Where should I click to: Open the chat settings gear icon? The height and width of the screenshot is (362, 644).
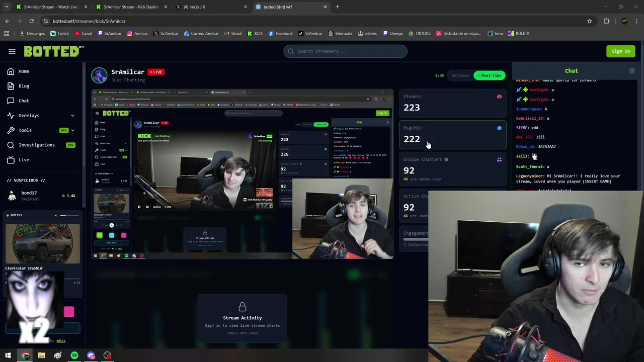(632, 71)
